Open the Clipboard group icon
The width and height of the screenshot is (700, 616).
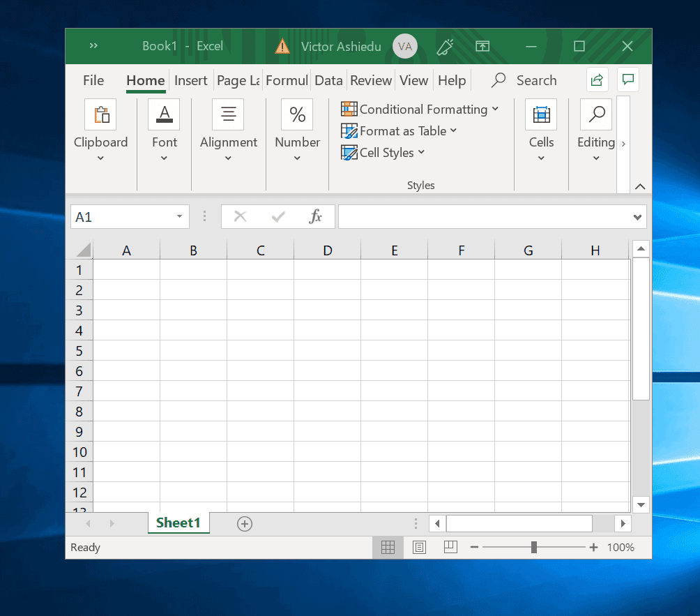click(x=100, y=114)
